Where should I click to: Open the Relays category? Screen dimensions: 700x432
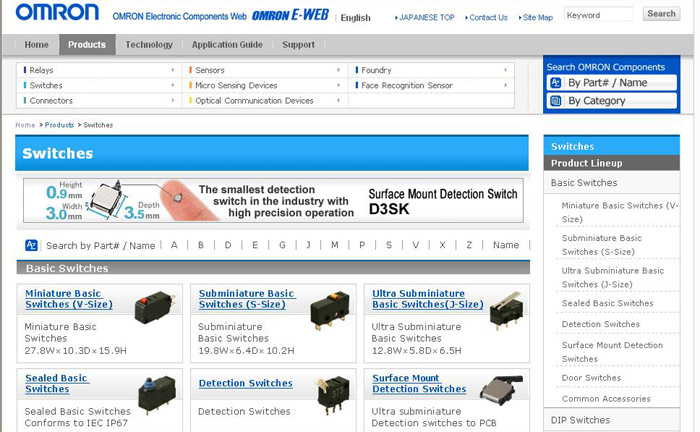[41, 70]
